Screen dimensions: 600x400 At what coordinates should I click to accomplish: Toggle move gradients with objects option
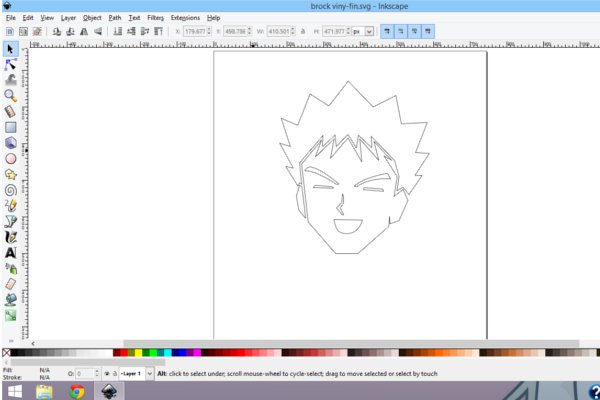click(x=414, y=31)
